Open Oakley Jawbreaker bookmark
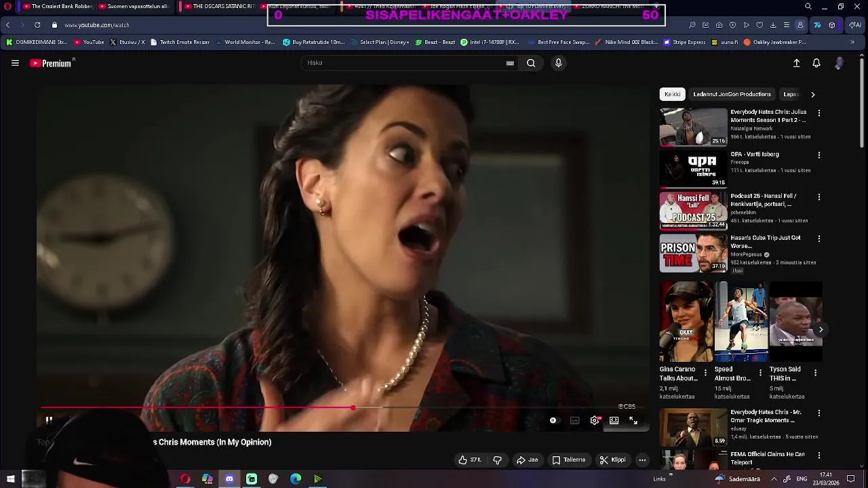 coord(774,42)
